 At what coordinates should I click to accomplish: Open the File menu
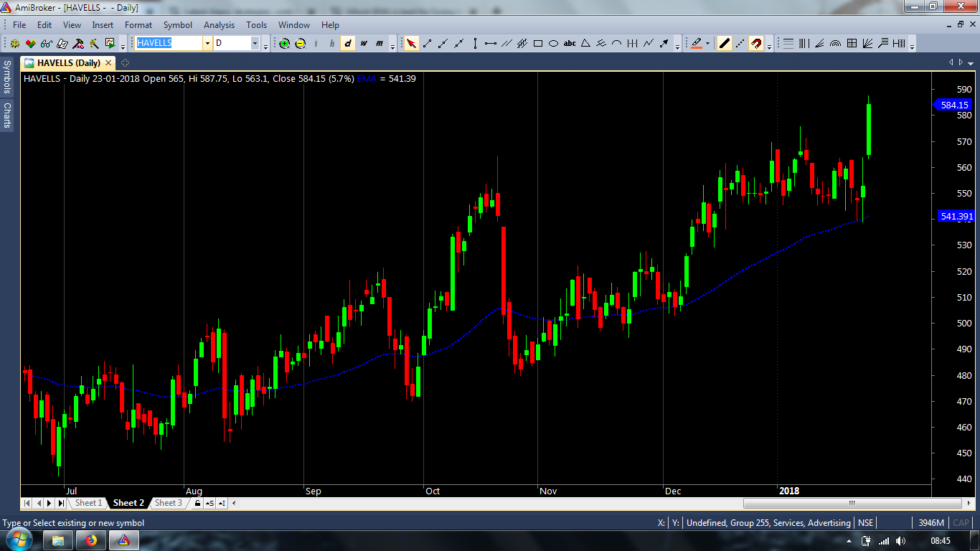coord(19,24)
